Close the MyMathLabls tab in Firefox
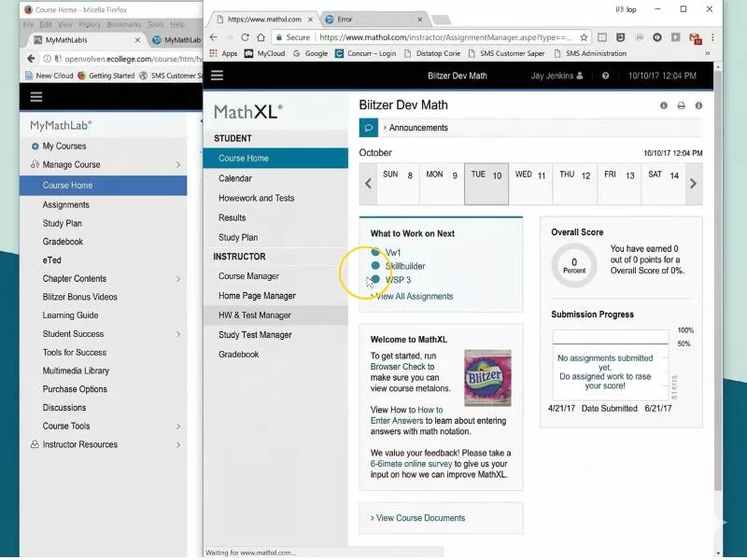 click(137, 40)
